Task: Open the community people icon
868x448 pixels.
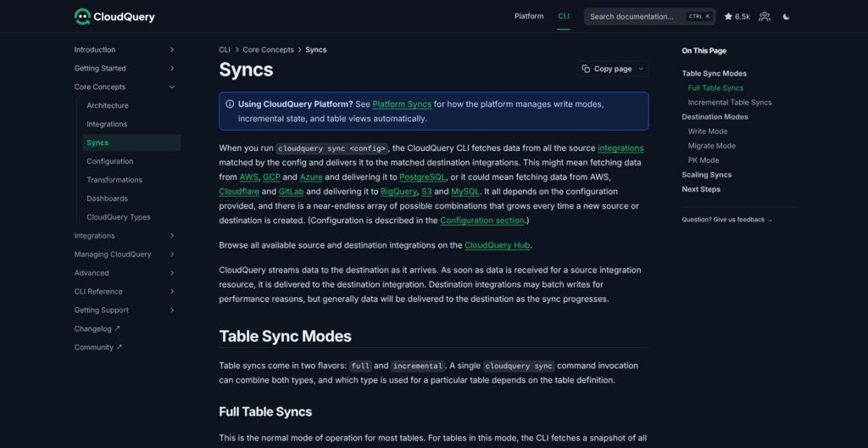Action: click(x=765, y=17)
